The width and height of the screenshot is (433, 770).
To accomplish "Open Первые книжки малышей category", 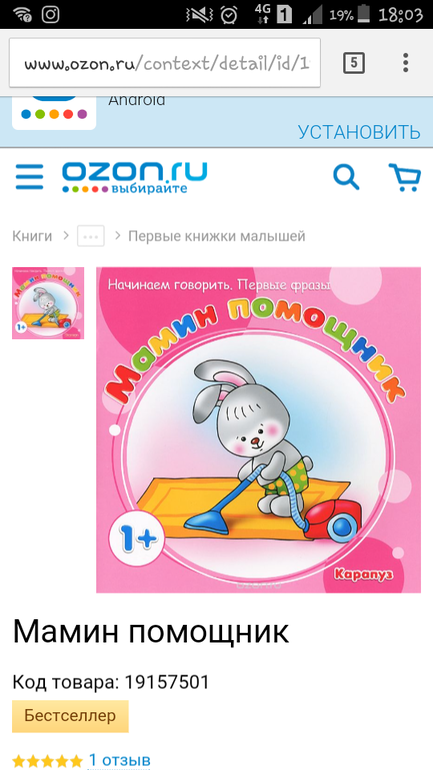I will pyautogui.click(x=216, y=236).
